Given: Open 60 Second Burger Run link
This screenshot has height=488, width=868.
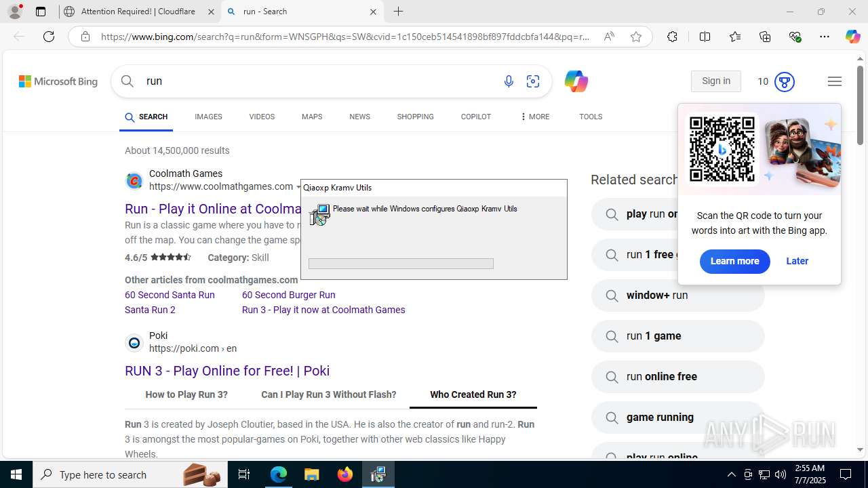Looking at the screenshot, I should tap(289, 295).
